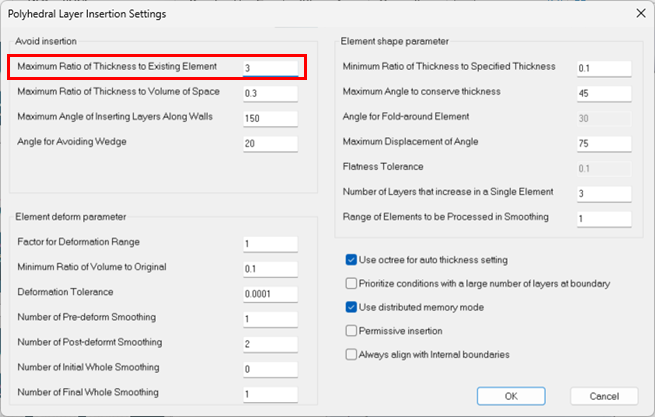
Task: Click Number of Post-deform Smoothing field
Action: coord(270,344)
